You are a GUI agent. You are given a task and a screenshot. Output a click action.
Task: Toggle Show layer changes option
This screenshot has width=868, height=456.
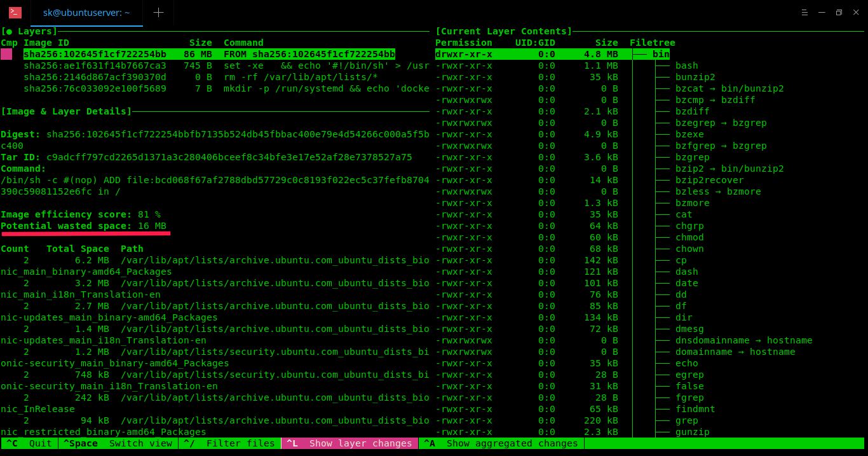pos(349,443)
